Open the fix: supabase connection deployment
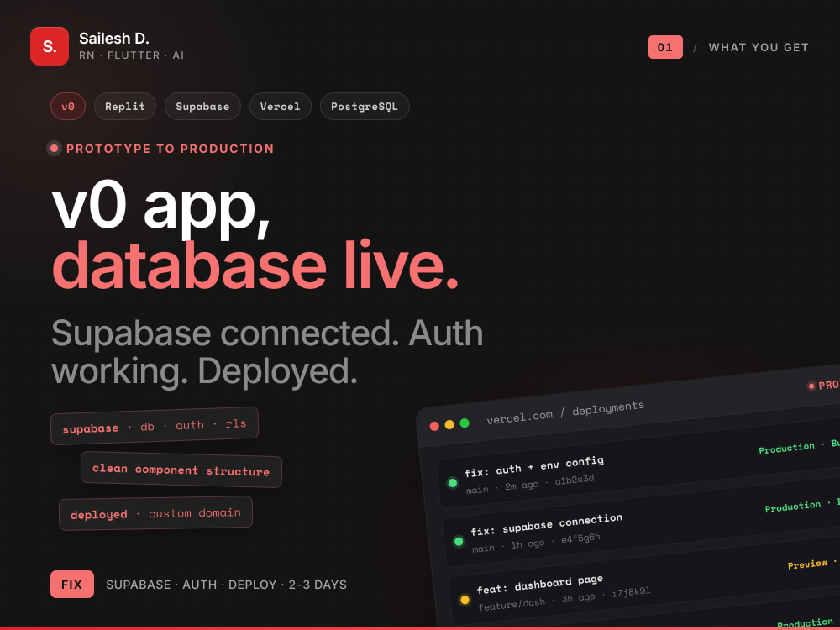This screenshot has width=840, height=630. [547, 524]
